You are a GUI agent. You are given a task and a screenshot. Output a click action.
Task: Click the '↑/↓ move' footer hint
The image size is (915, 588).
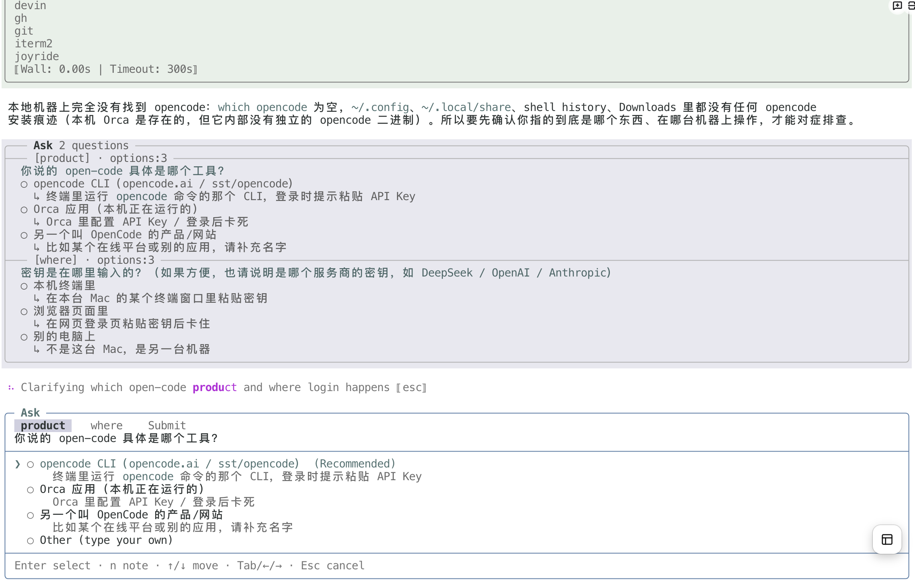pos(193,565)
